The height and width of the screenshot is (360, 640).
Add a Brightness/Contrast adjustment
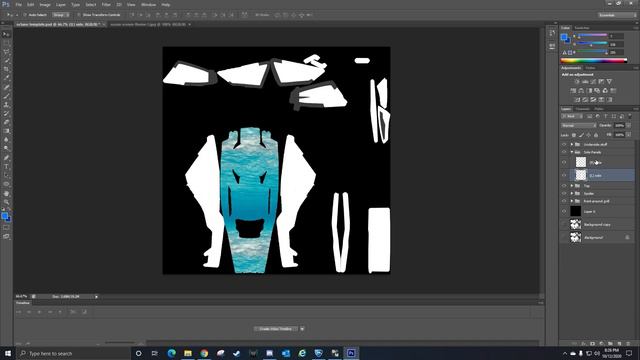coord(577,82)
